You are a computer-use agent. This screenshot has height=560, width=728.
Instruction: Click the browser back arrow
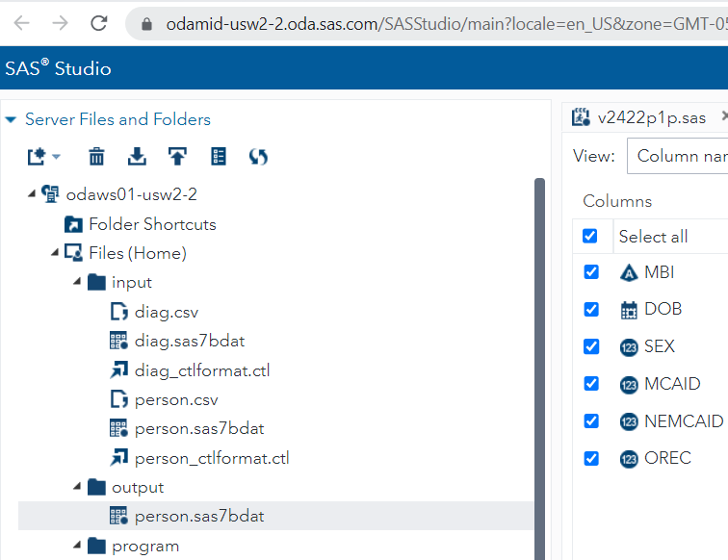[x=22, y=23]
